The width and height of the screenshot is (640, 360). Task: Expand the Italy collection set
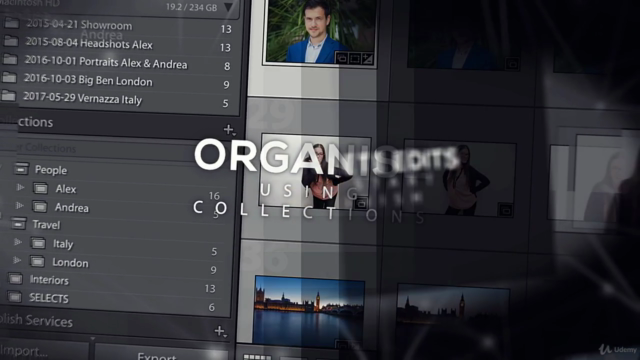tap(18, 242)
